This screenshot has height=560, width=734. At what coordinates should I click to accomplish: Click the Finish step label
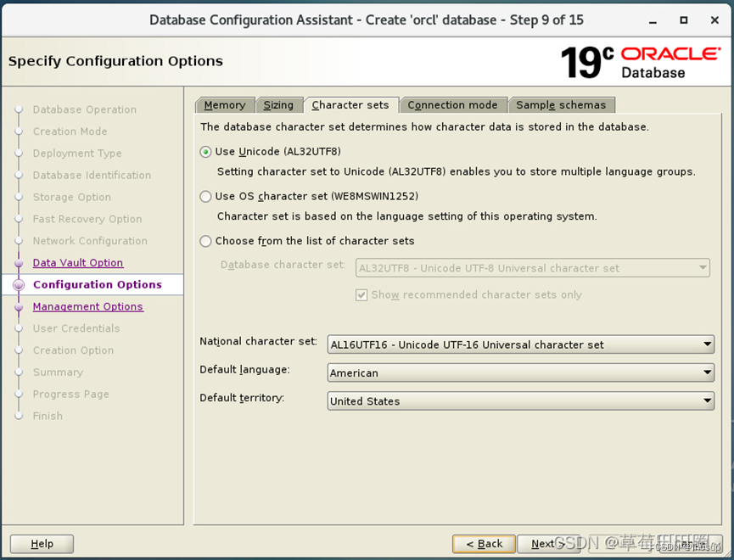(48, 416)
